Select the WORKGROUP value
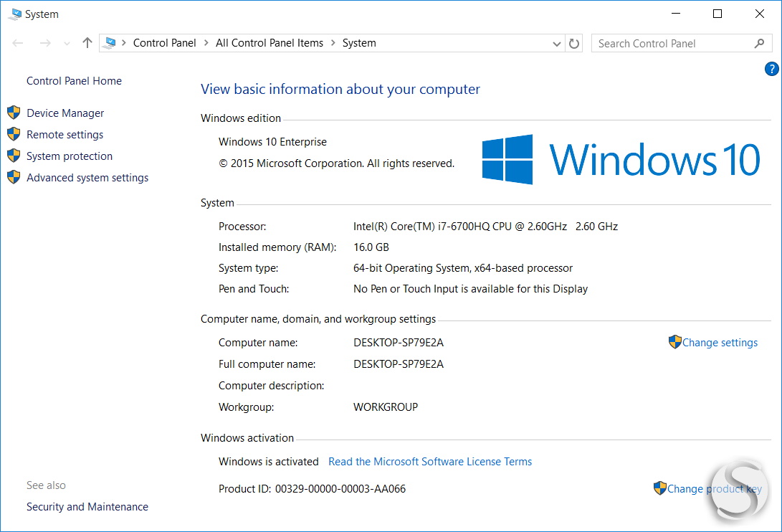The image size is (782, 532). click(x=386, y=407)
